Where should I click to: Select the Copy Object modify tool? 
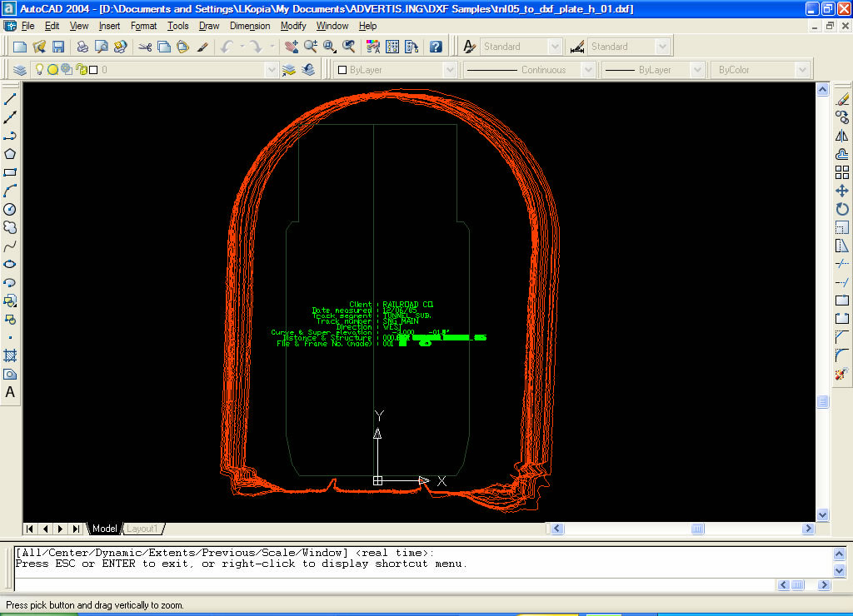coord(842,117)
